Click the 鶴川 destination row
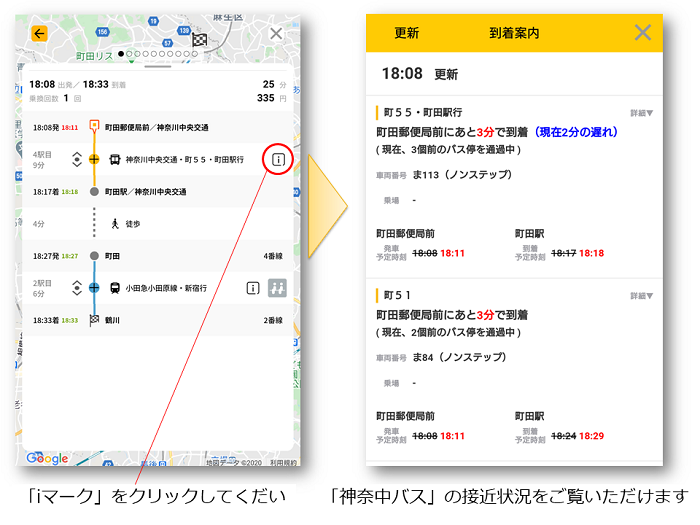Viewport: 700px width, 525px height. pyautogui.click(x=158, y=321)
